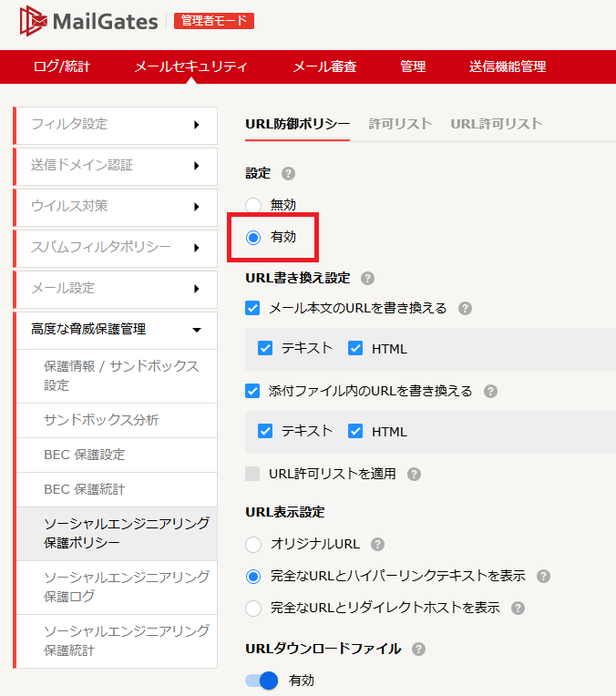Expand 送信ドメイン認証 sidebar section
The height and width of the screenshot is (696, 616).
(117, 167)
